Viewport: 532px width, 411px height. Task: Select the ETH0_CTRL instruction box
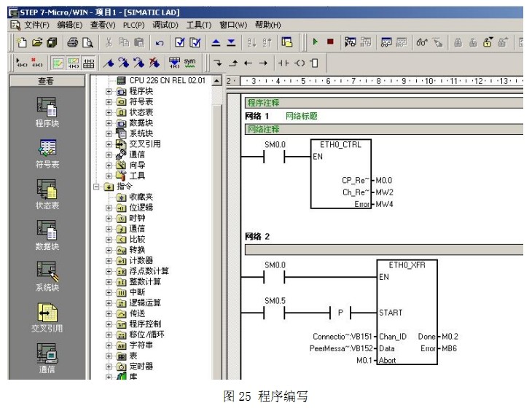point(340,173)
